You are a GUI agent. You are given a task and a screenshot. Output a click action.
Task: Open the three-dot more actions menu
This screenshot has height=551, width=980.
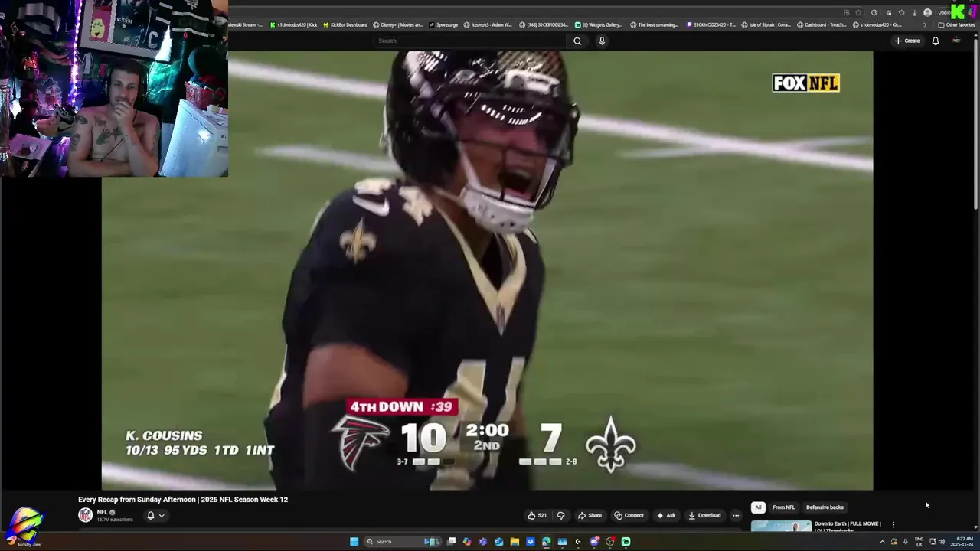736,515
